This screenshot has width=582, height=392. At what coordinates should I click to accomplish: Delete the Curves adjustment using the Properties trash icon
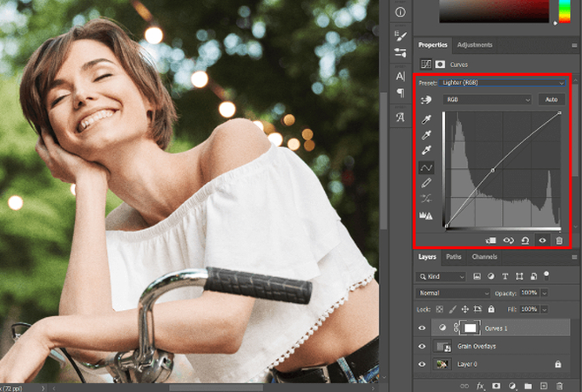(x=559, y=240)
